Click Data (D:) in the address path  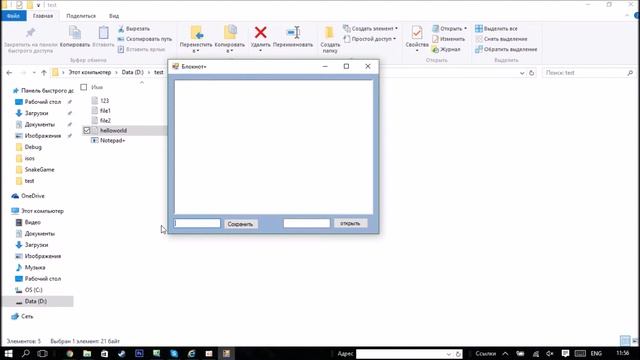132,72
